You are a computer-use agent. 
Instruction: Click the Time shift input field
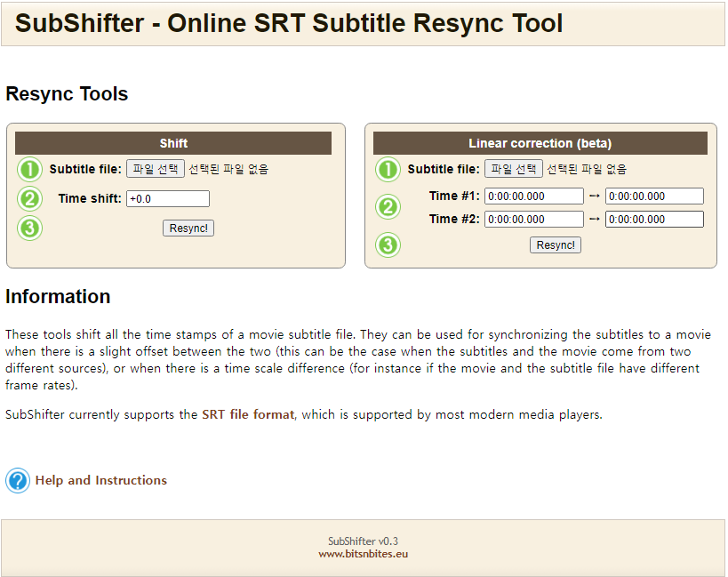pyautogui.click(x=168, y=198)
